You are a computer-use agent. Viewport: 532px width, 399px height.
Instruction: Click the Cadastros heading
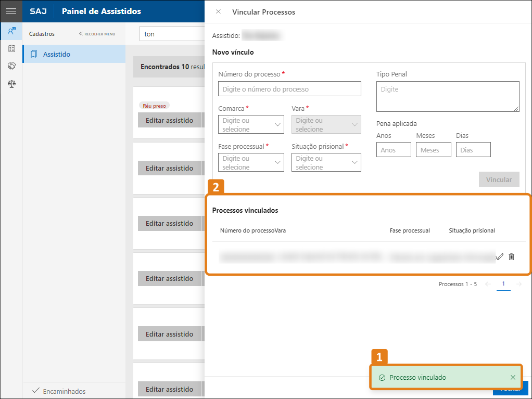tap(42, 34)
